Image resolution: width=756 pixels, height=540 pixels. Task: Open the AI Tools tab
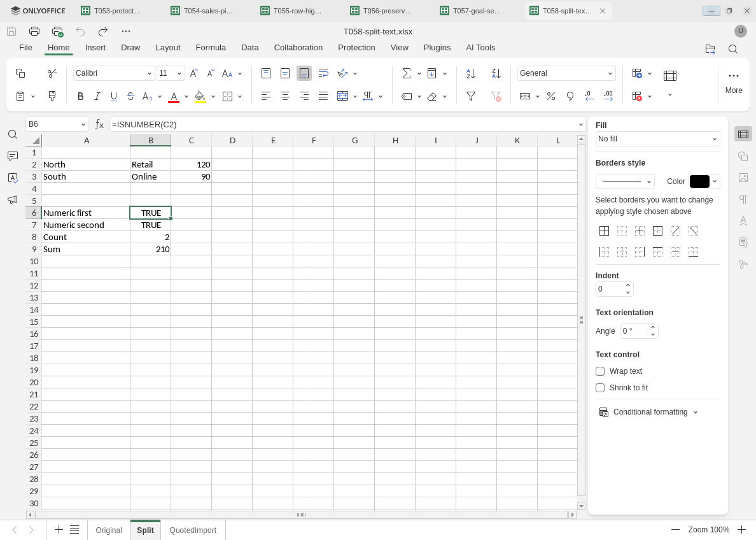click(480, 48)
